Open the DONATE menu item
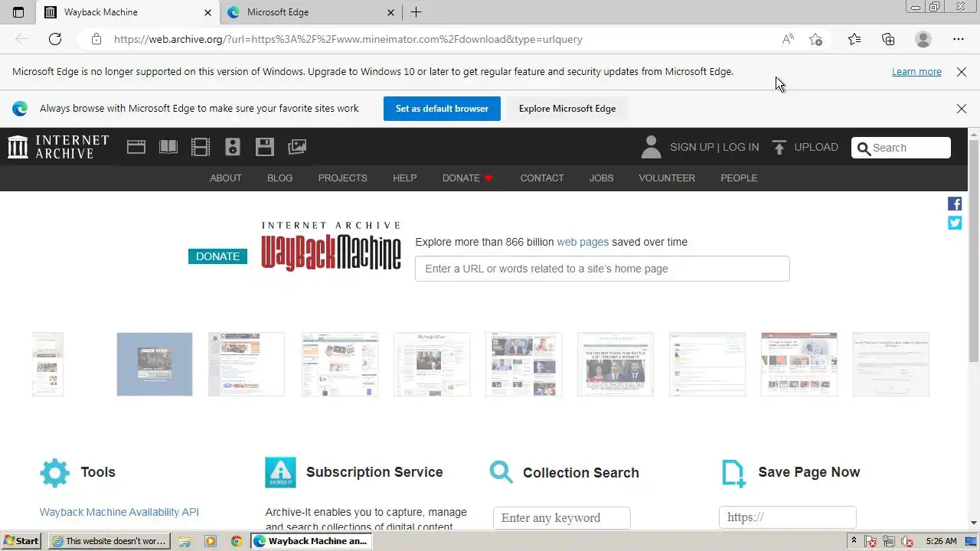 click(467, 178)
